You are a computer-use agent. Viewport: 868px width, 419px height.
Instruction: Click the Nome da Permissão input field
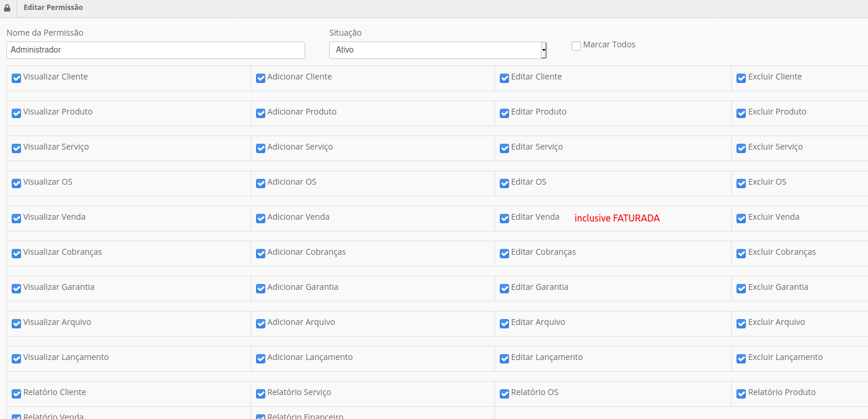click(x=155, y=50)
